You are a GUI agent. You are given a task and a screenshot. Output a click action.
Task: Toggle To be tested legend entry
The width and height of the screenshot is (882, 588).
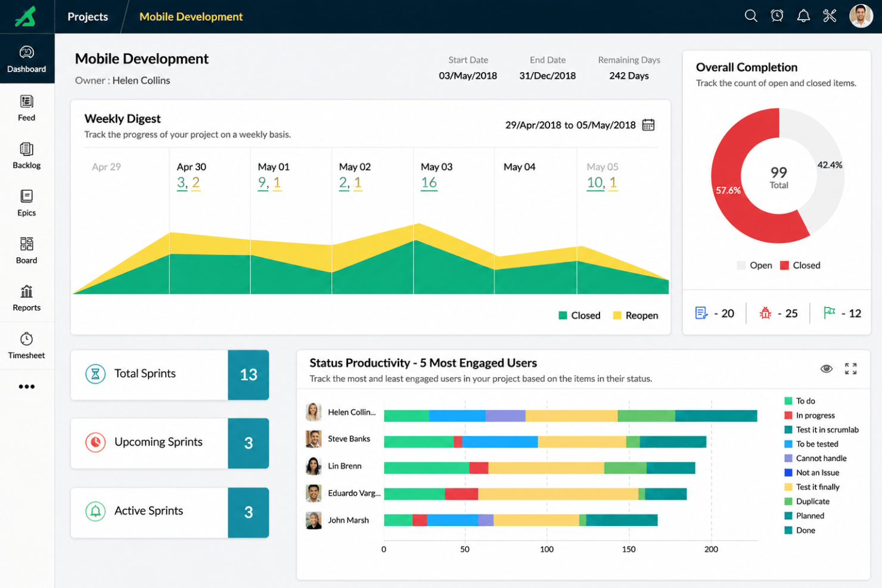811,444
